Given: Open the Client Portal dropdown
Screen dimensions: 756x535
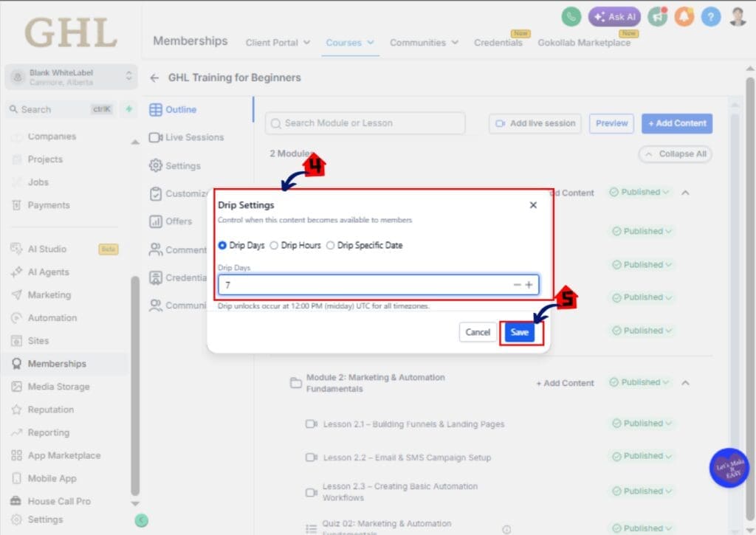Looking at the screenshot, I should click(278, 43).
